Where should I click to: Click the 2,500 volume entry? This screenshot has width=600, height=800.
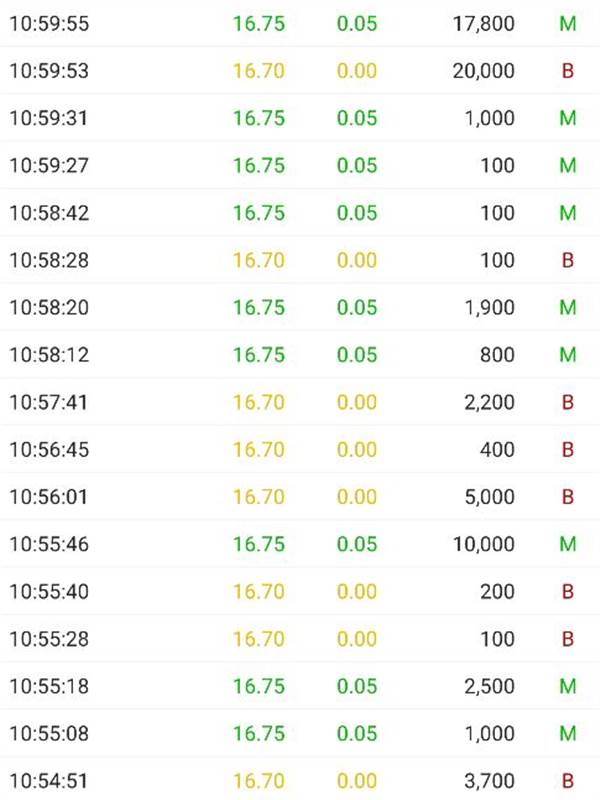coord(490,686)
